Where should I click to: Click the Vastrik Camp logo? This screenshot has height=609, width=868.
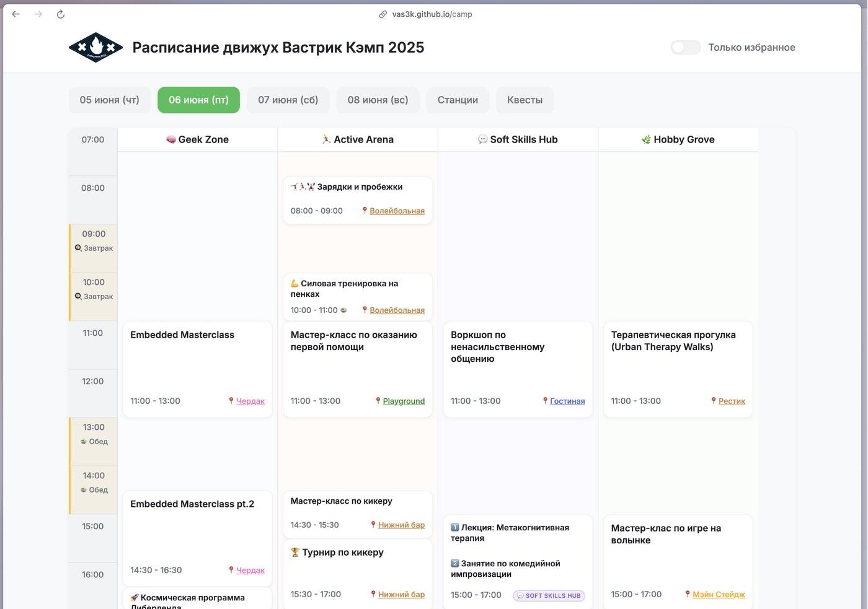[x=95, y=48]
